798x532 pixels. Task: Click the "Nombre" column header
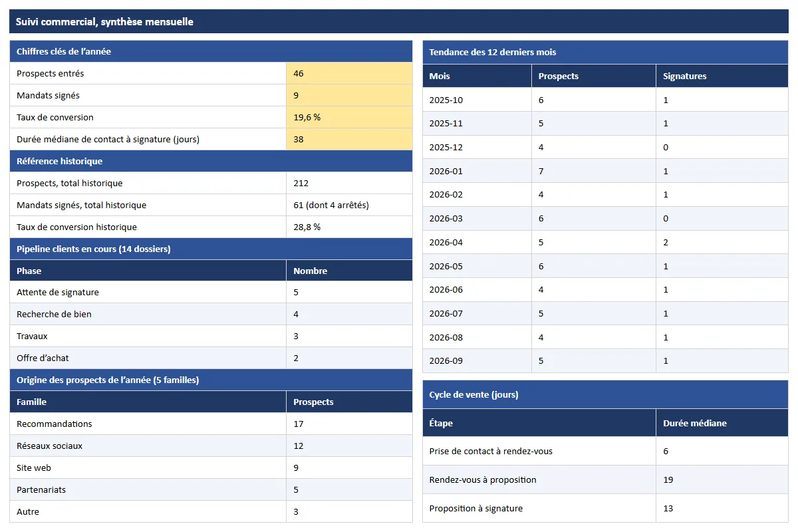pyautogui.click(x=349, y=271)
